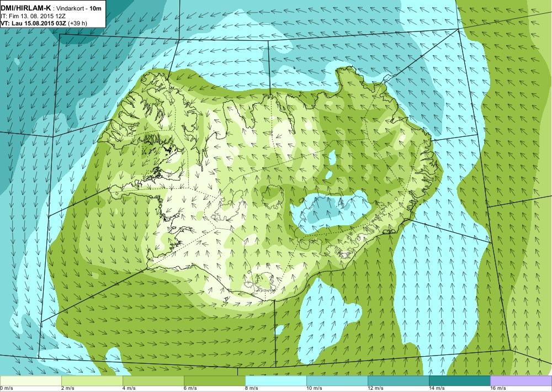552x392 pixels.
Task: Click the "10 m/s" legend label
Action: coord(314,389)
